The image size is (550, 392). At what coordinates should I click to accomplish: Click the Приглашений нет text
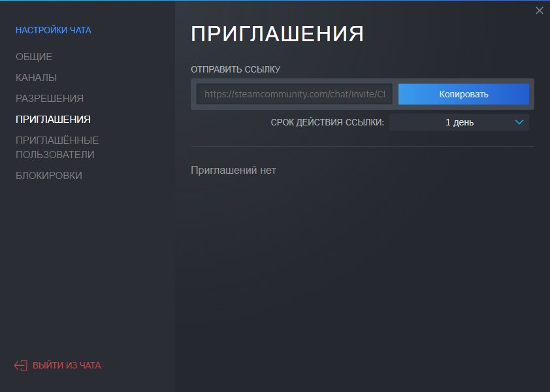[x=233, y=171]
